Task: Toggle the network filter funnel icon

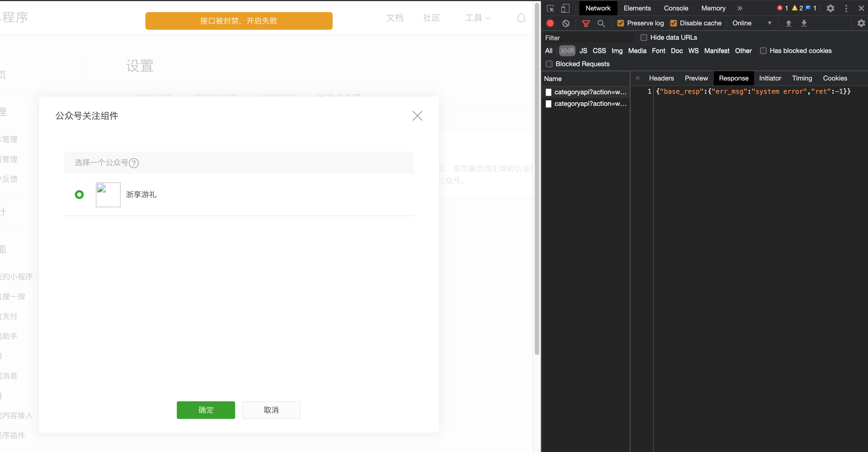Action: [x=586, y=23]
